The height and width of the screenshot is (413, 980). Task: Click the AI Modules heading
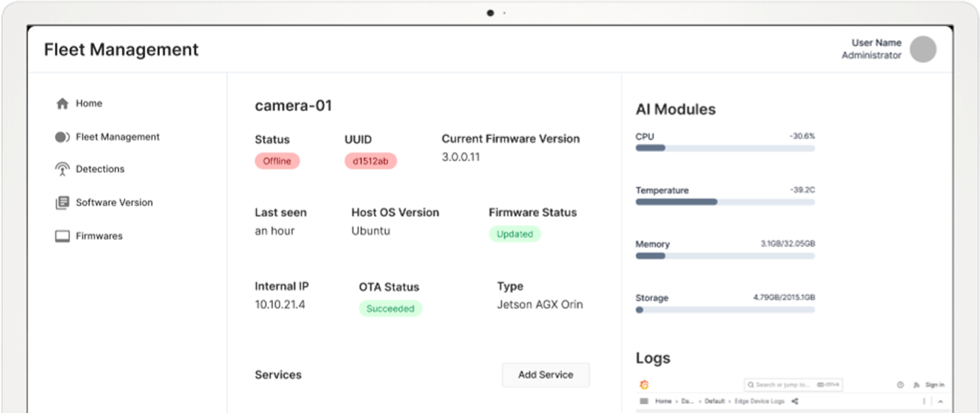(x=676, y=110)
